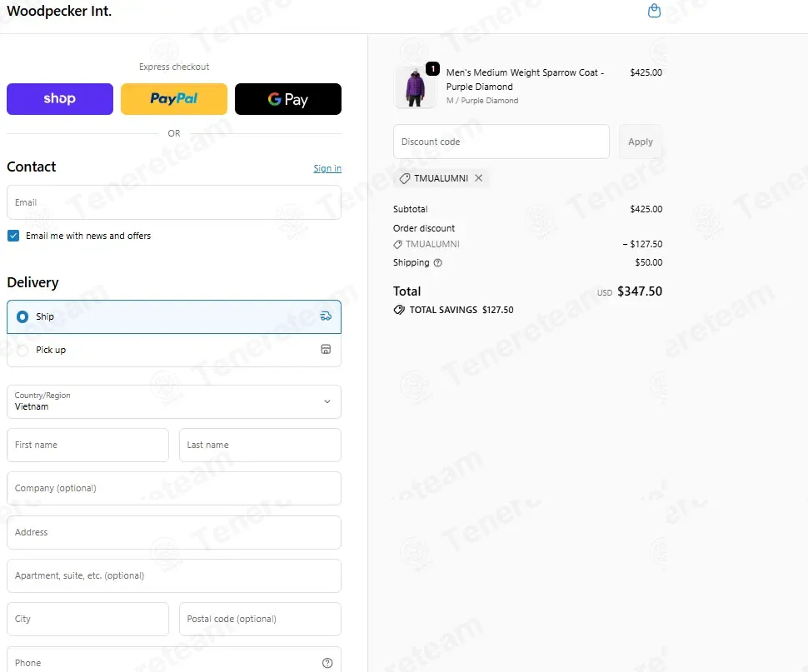
Task: Click the M / Purple Diamond variant text
Action: click(x=482, y=101)
